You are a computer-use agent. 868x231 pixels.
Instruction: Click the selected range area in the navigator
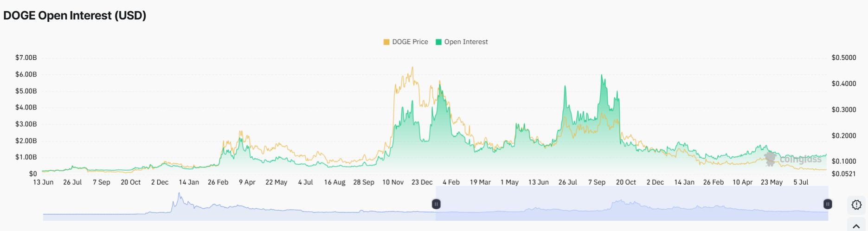tap(632, 203)
